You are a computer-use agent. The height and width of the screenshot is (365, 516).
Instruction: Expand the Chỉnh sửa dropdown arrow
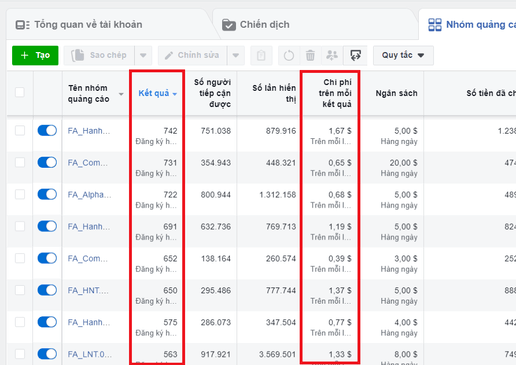point(236,55)
